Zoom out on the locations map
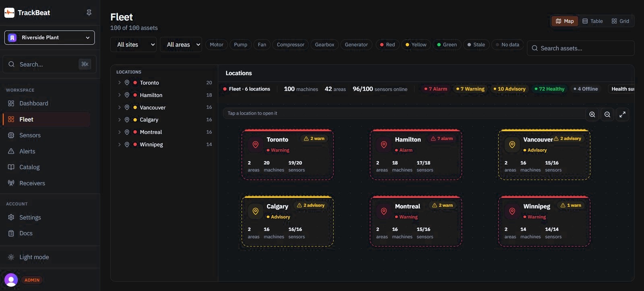Image resolution: width=644 pixels, height=291 pixels. 607,115
